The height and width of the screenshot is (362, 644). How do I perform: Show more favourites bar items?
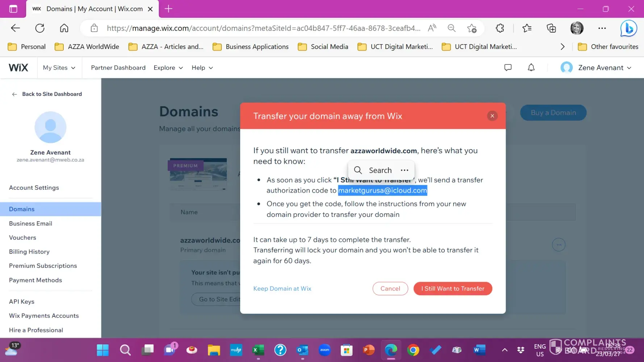563,47
